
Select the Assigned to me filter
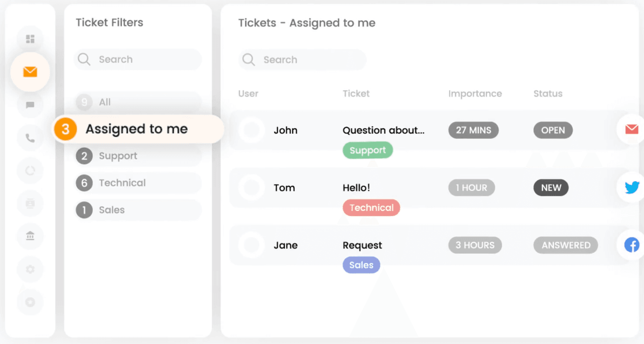point(136,129)
